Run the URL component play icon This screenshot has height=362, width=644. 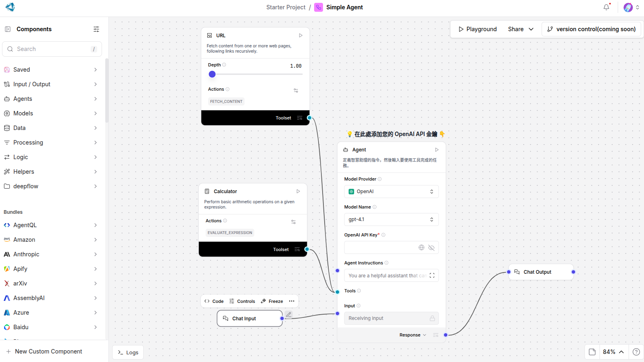[x=300, y=36]
